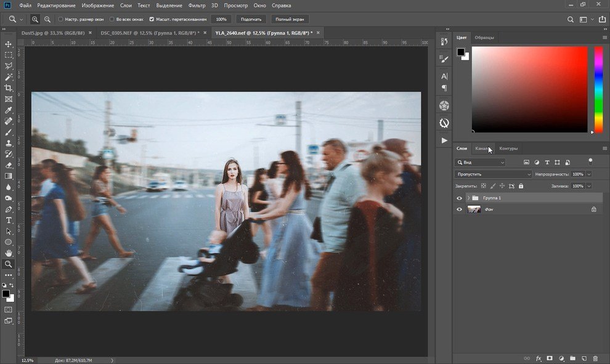The width and height of the screenshot is (610, 364).
Task: Enable the 'Настр. размер окон' checkbox
Action: 61,19
